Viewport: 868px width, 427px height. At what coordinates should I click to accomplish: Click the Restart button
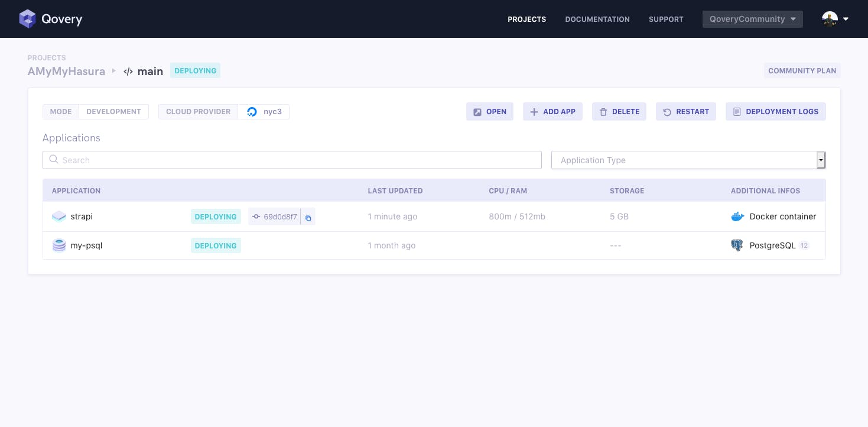[686, 112]
